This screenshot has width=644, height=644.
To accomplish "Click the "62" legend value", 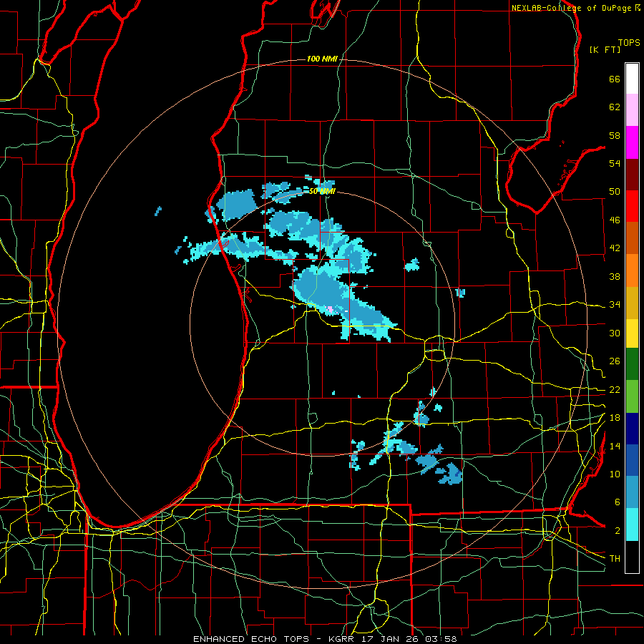I will click(x=615, y=107).
